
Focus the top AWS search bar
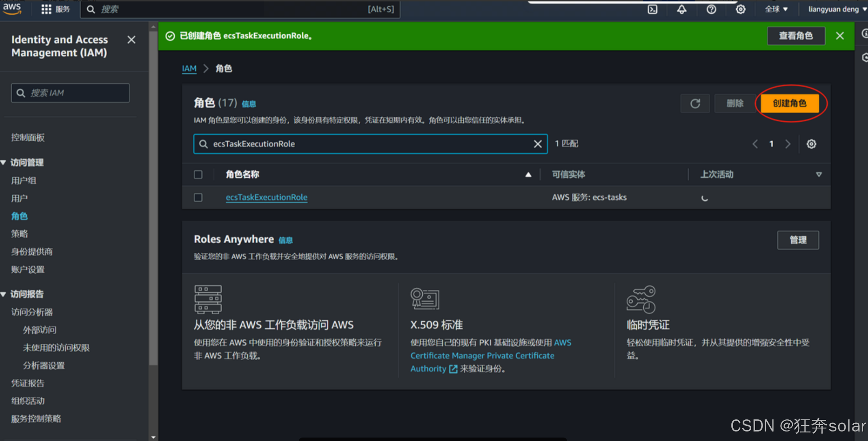tap(240, 9)
